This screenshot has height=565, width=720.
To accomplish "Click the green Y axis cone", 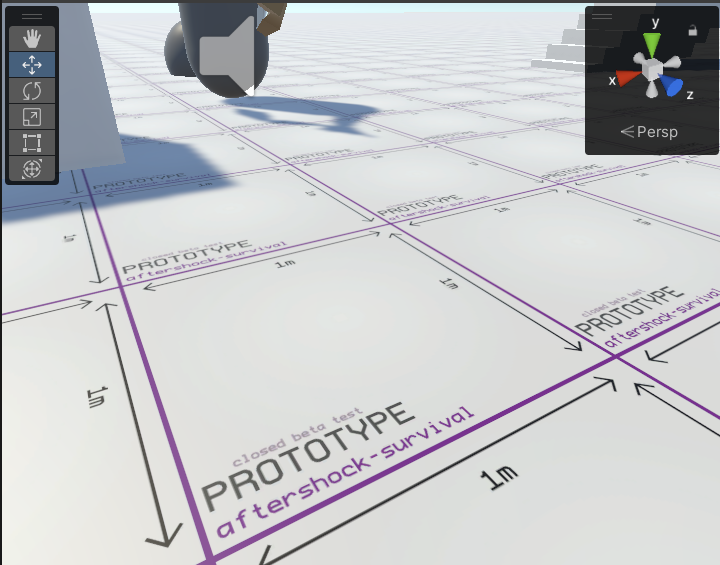I will [652, 44].
